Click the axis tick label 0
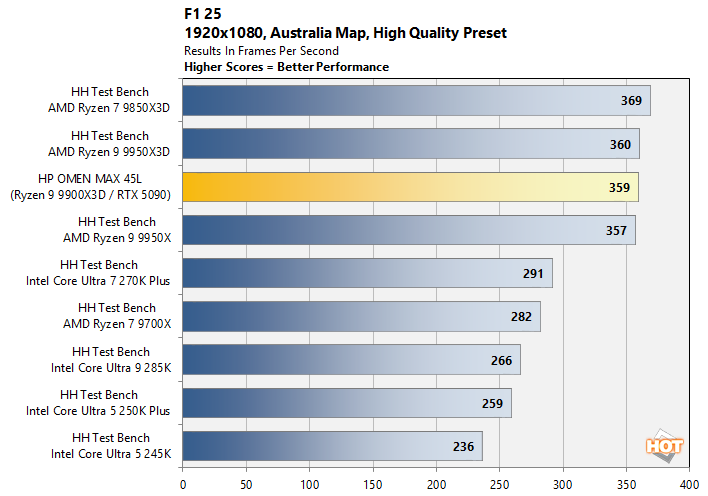The width and height of the screenshot is (708, 496). [183, 485]
